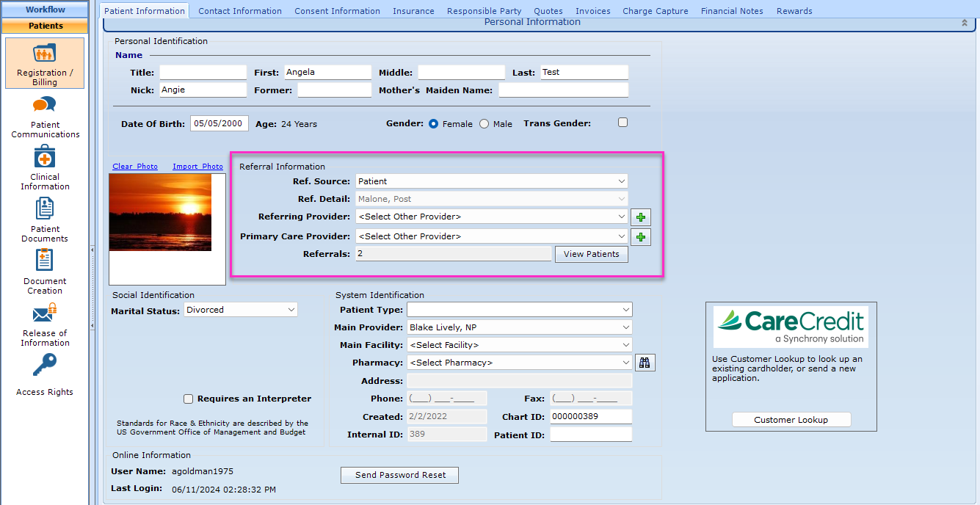Check Requires an Interpreter
The image size is (980, 505).
click(189, 399)
